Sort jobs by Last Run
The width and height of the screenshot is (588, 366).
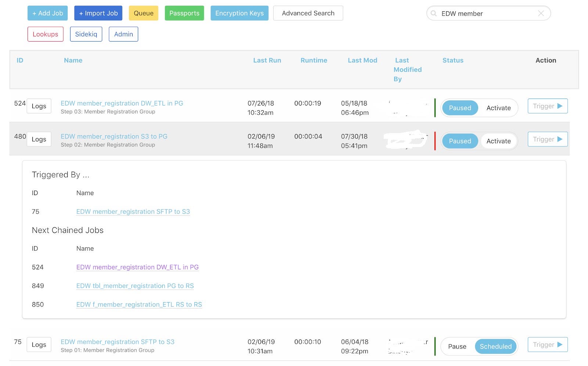[267, 60]
